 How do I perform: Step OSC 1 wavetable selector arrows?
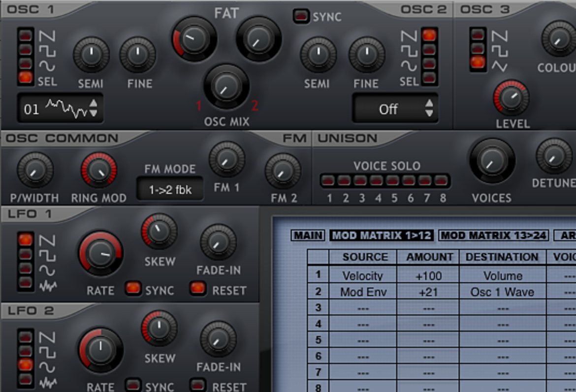[x=94, y=108]
